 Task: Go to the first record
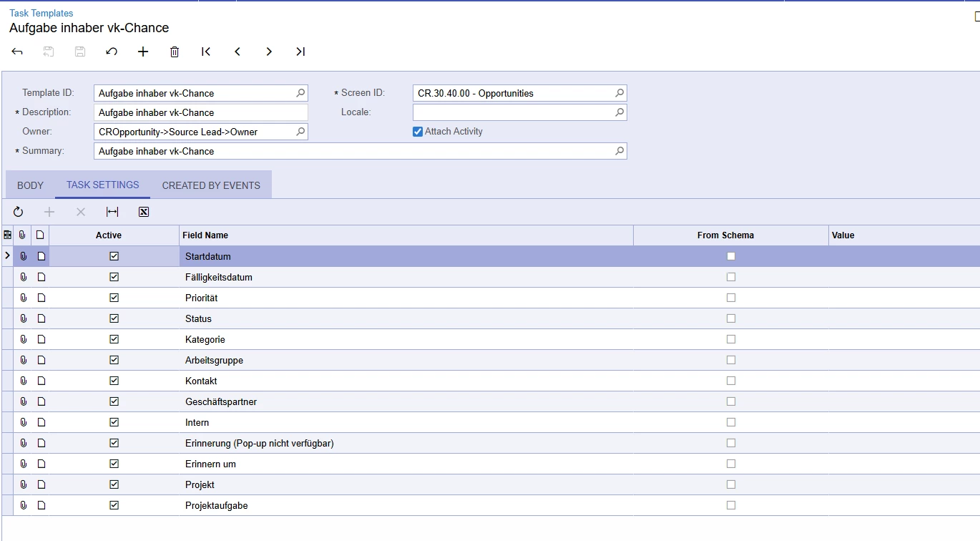point(206,52)
